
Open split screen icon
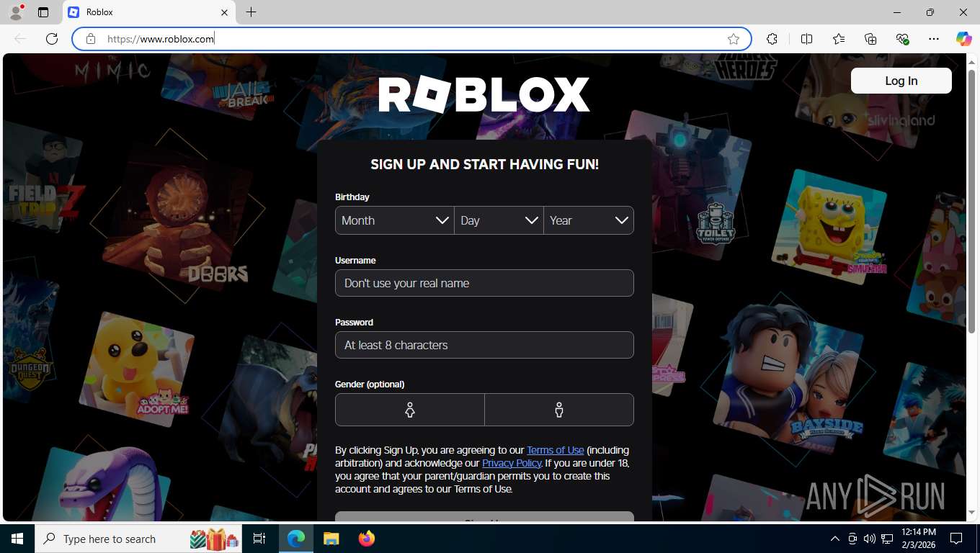point(806,39)
